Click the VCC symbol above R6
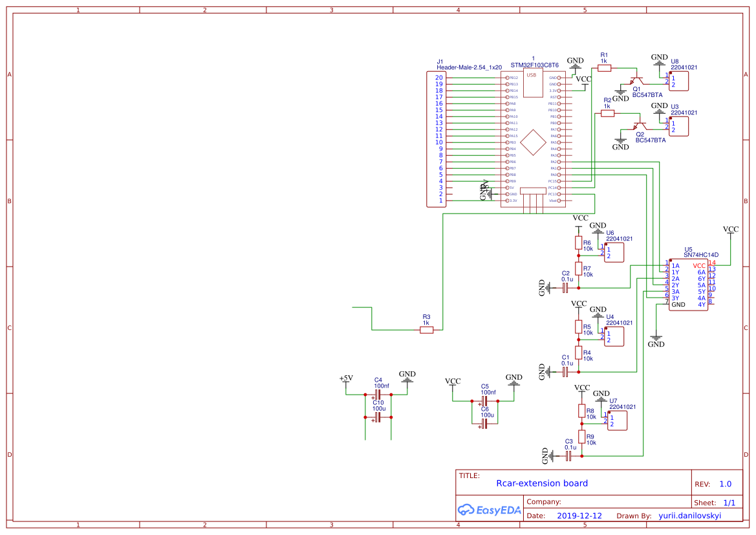The image size is (756, 535). pyautogui.click(x=580, y=222)
